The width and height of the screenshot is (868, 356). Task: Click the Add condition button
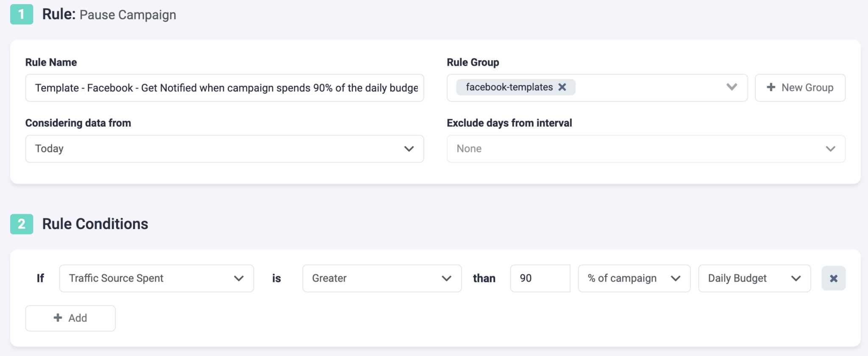[x=70, y=318]
